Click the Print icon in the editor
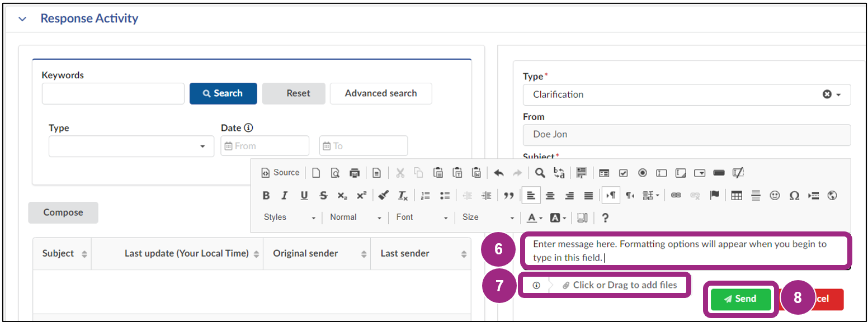The width and height of the screenshot is (868, 322). (x=355, y=172)
